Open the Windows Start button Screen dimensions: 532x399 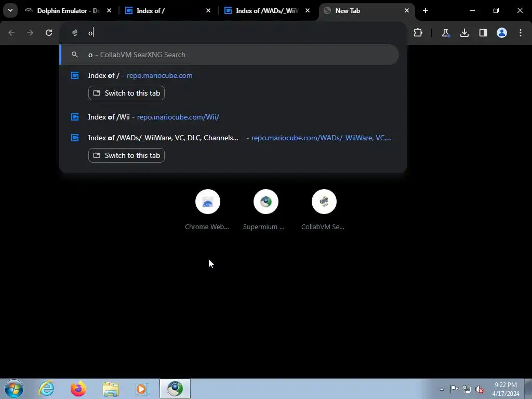[x=14, y=389]
